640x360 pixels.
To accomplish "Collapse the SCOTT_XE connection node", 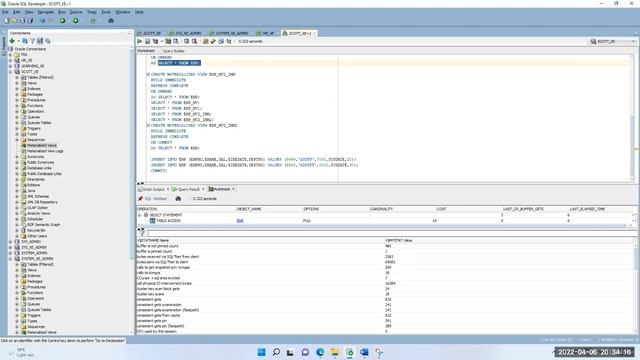I will click(11, 72).
